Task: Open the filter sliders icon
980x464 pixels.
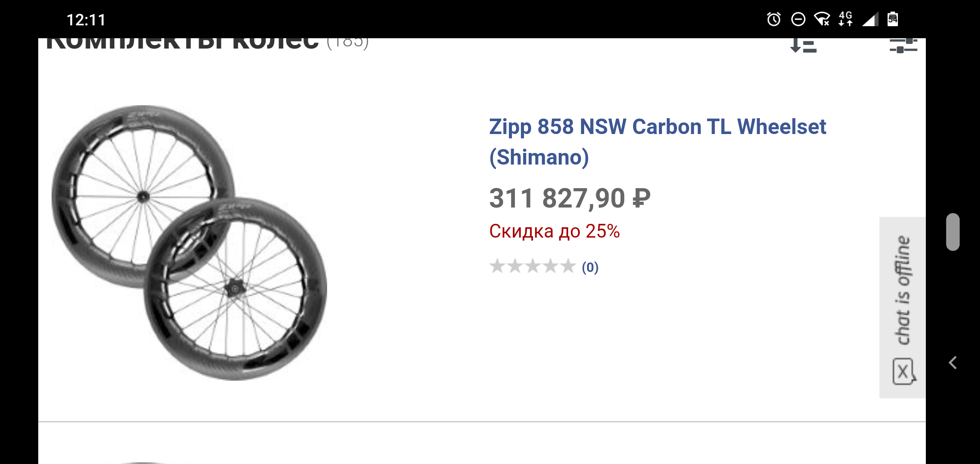Action: [903, 45]
